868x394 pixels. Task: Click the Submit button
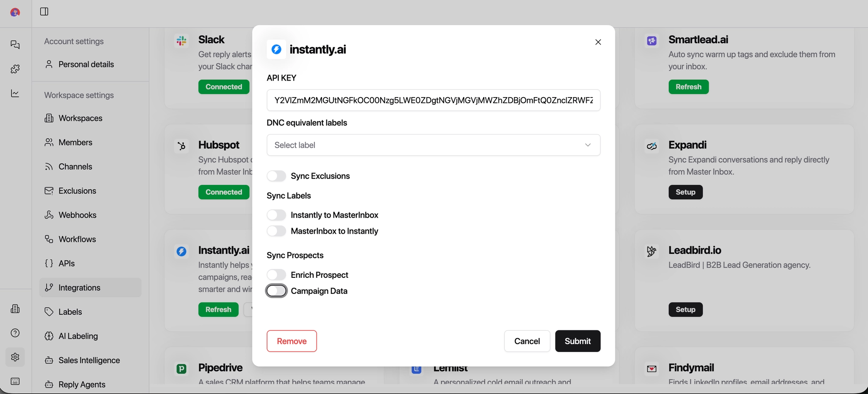point(578,341)
